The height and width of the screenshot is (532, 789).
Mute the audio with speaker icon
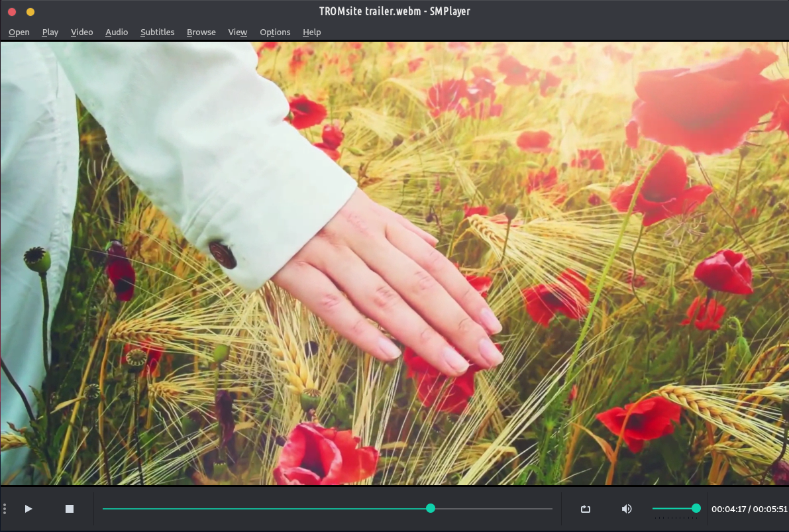click(627, 509)
